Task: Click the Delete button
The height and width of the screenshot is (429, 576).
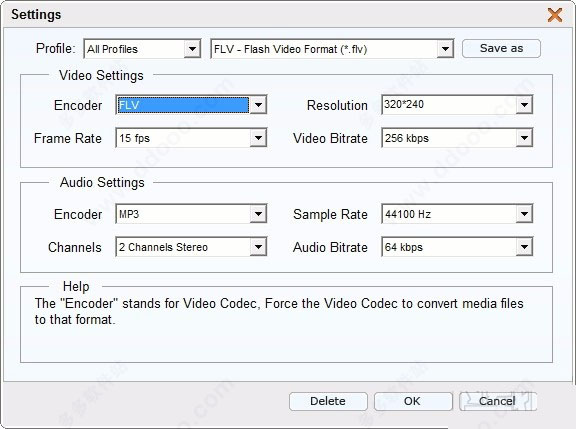Action: (328, 401)
